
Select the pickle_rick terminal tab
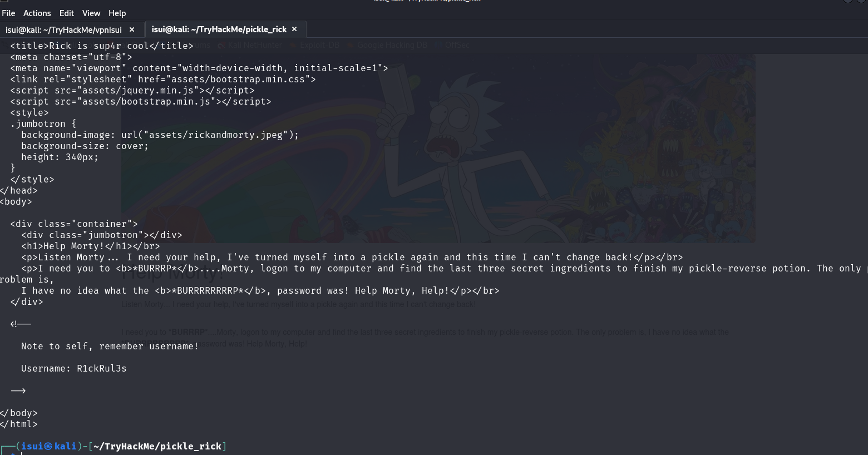click(x=219, y=29)
